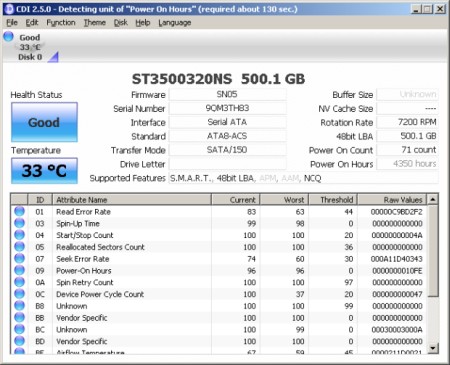Open the Disk menu
This screenshot has width=450, height=365.
tap(121, 23)
